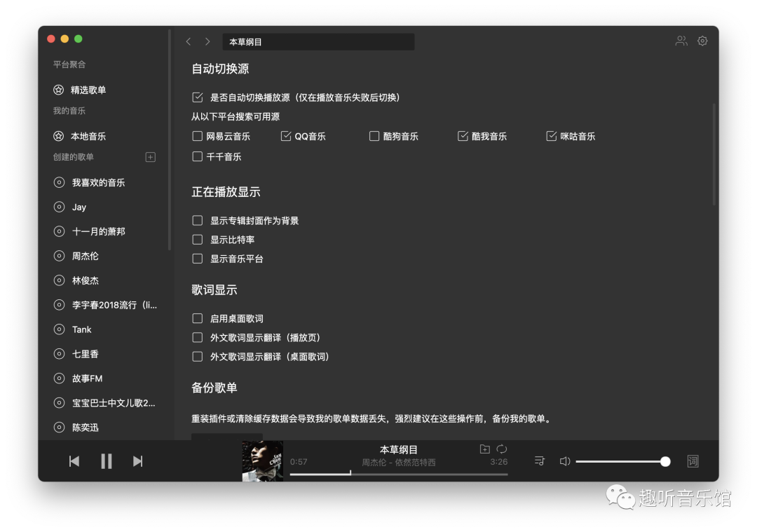757x532 pixels.
Task: Open the 宝宝巴士中文儿歌 playlist
Action: (114, 403)
